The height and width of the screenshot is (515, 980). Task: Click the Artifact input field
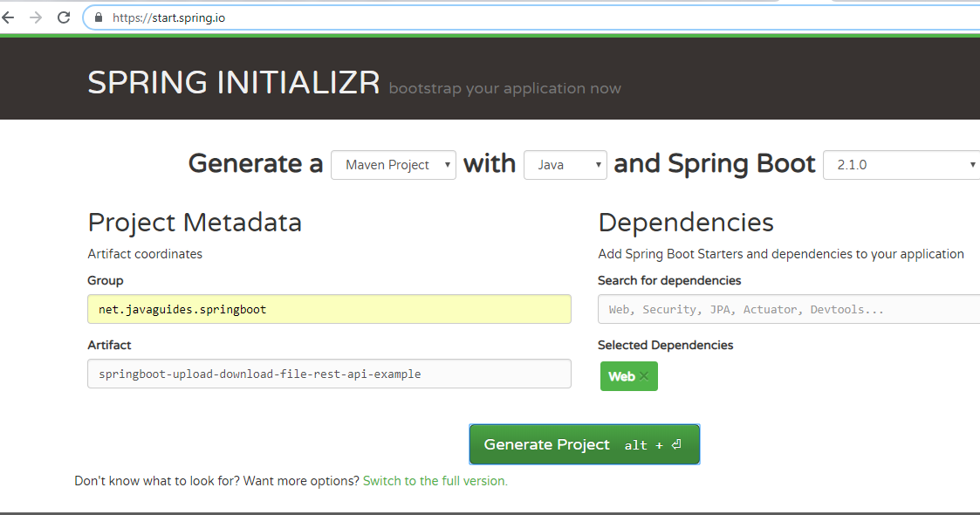[x=329, y=374]
